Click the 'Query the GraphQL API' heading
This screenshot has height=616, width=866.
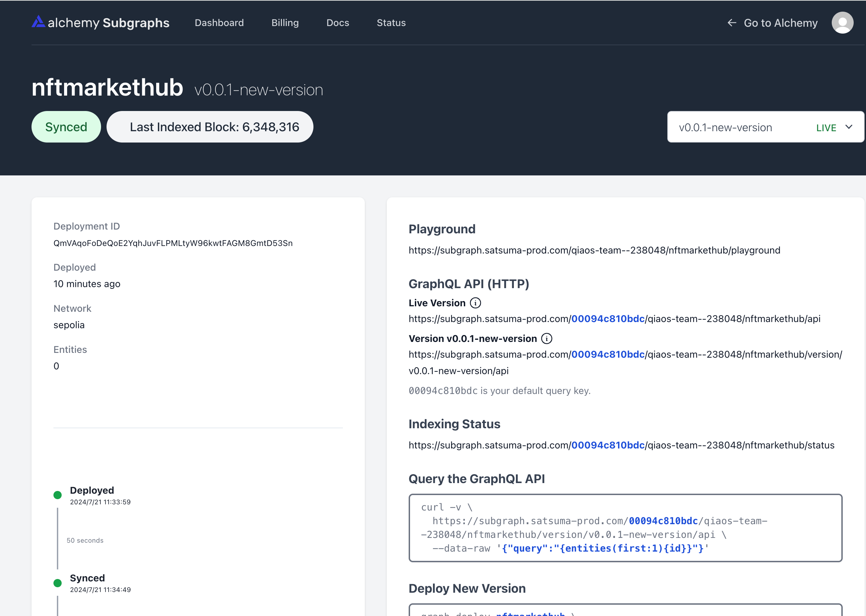pyautogui.click(x=477, y=479)
